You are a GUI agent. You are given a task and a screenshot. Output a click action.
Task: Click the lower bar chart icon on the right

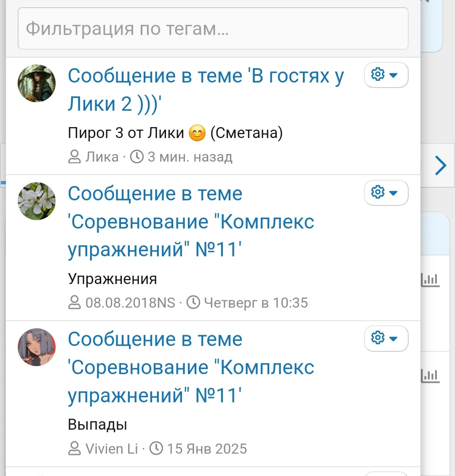(431, 374)
